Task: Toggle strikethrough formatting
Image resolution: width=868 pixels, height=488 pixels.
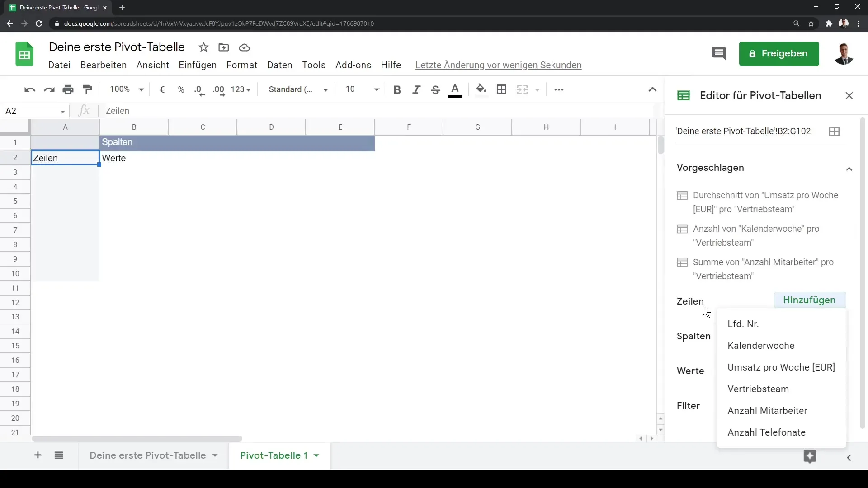Action: click(x=435, y=89)
